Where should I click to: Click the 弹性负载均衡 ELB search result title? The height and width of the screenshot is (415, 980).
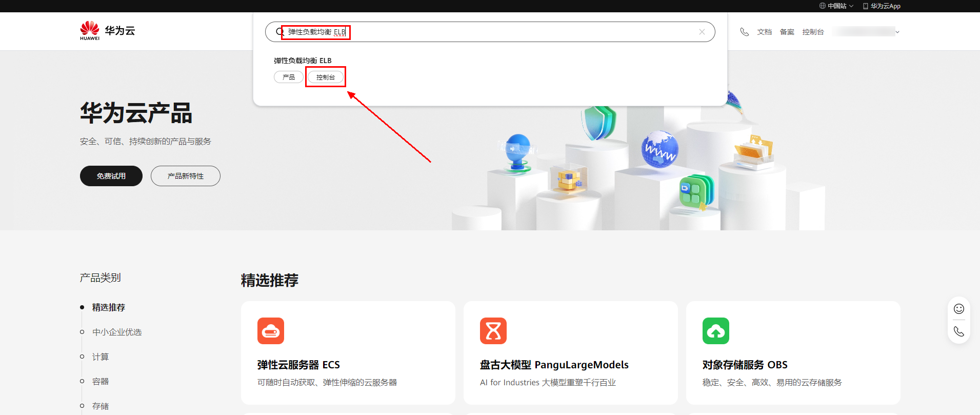click(303, 61)
